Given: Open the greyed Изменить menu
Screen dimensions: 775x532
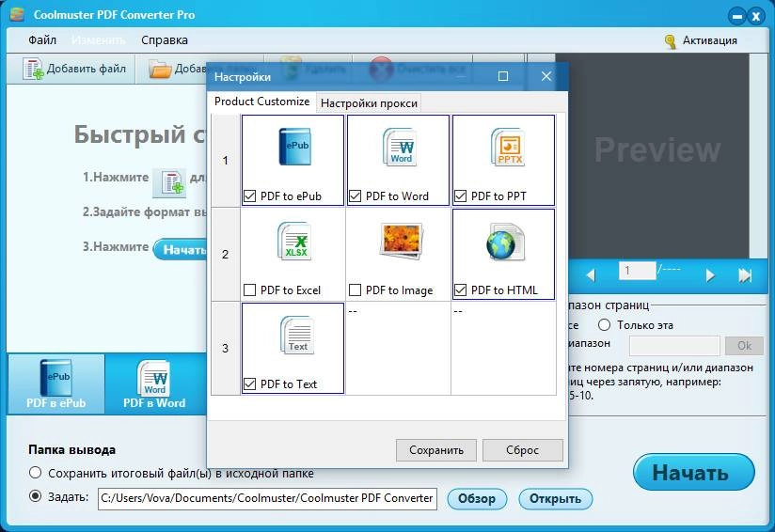Looking at the screenshot, I should click(x=99, y=40).
